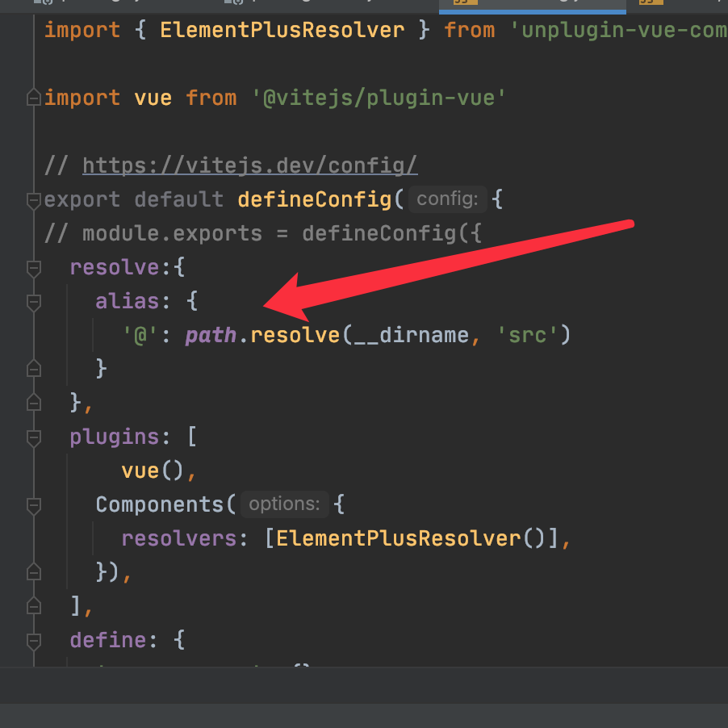Click the from keyword on the import vue line
The width and height of the screenshot is (728, 728).
point(211,98)
